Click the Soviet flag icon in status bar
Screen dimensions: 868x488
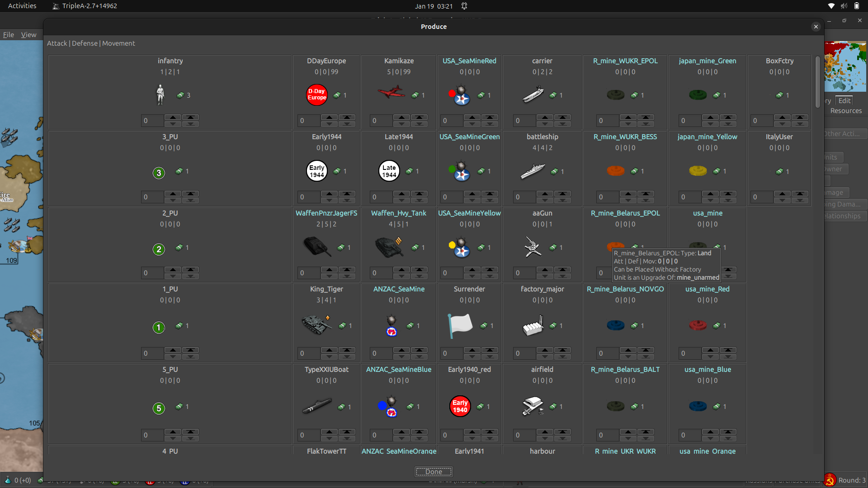[x=830, y=480]
